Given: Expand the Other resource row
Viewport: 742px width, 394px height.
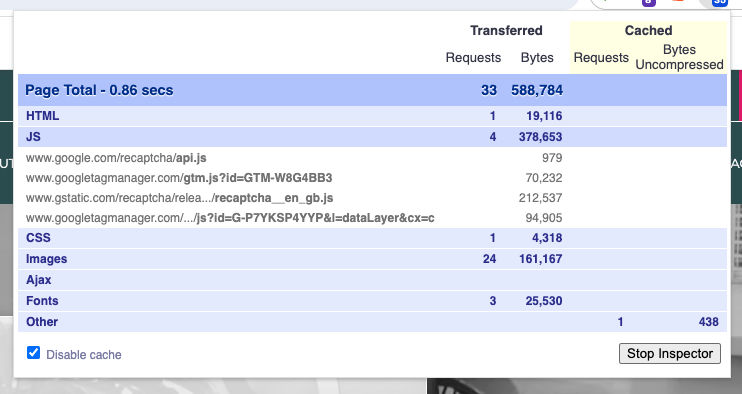Looking at the screenshot, I should tap(372, 322).
